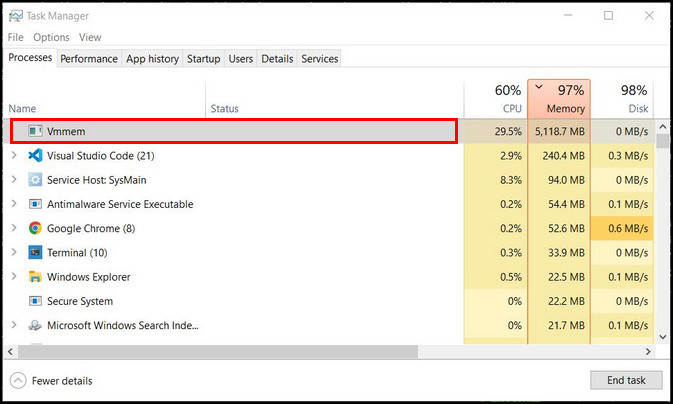Image resolution: width=673 pixels, height=404 pixels.
Task: Select the Visual Studio Code icon
Action: coord(35,155)
